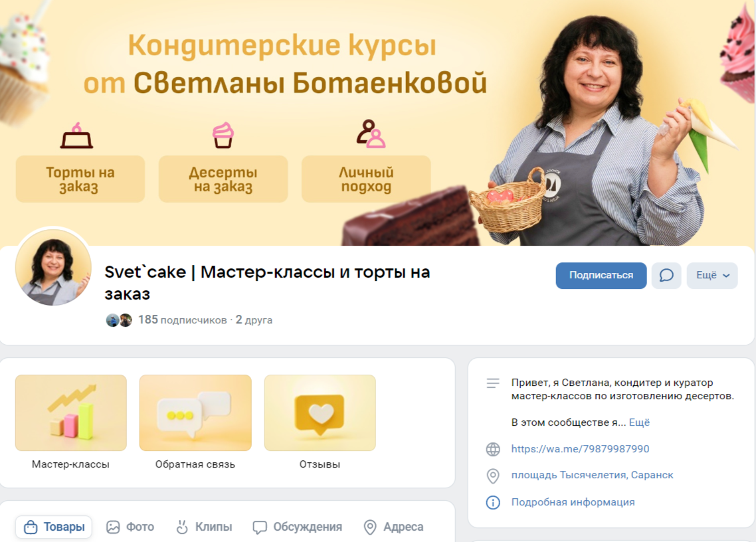The image size is (756, 542).
Task: Click the globe icon beside the WhatsApp link
Action: [x=493, y=449]
